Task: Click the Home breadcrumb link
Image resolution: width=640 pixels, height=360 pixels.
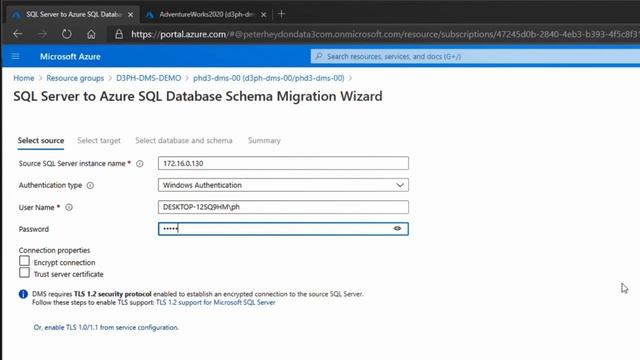Action: pyautogui.click(x=24, y=78)
